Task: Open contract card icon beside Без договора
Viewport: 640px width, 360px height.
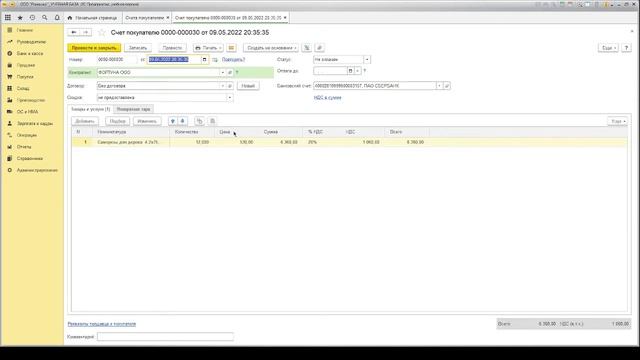Action: 230,86
